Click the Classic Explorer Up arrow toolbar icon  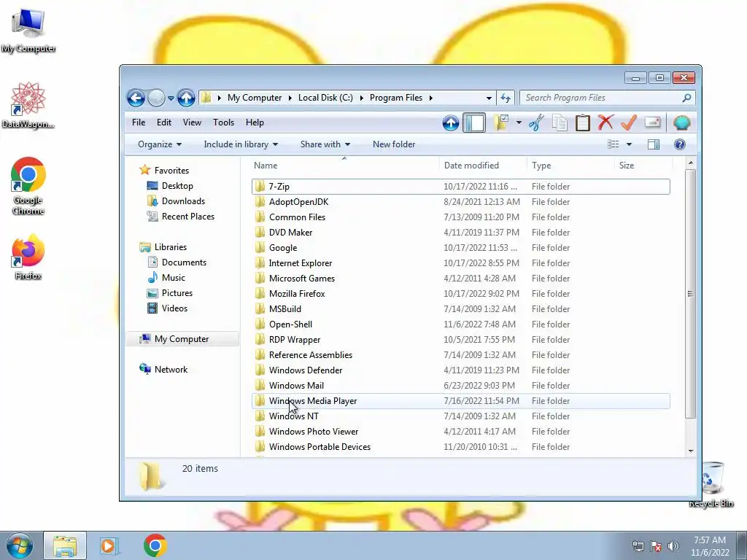[x=450, y=122]
